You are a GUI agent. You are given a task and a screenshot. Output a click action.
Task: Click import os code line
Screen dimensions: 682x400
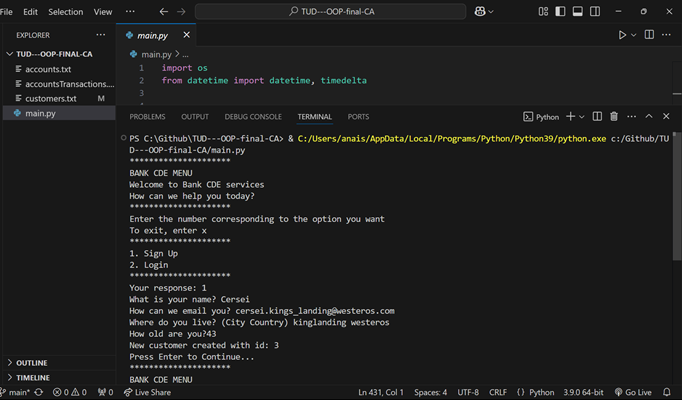[184, 68]
